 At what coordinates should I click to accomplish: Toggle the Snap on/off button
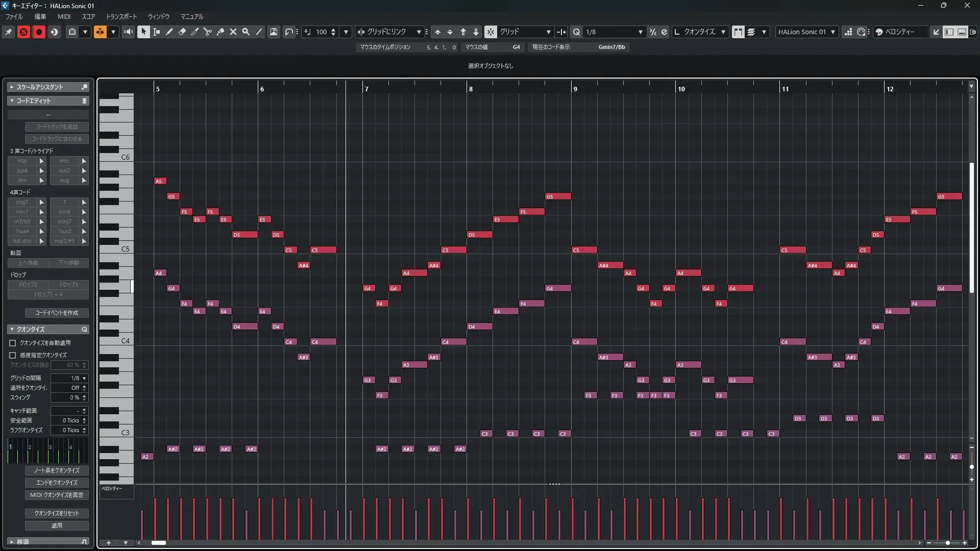[490, 32]
